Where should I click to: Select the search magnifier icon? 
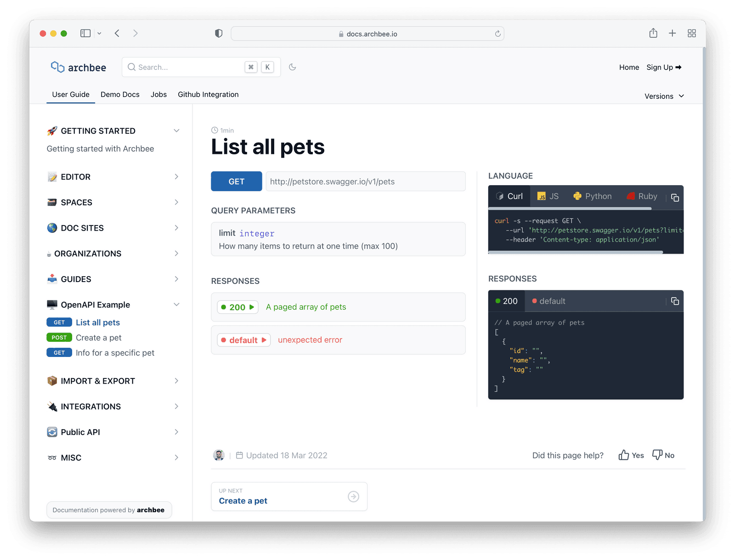point(132,67)
